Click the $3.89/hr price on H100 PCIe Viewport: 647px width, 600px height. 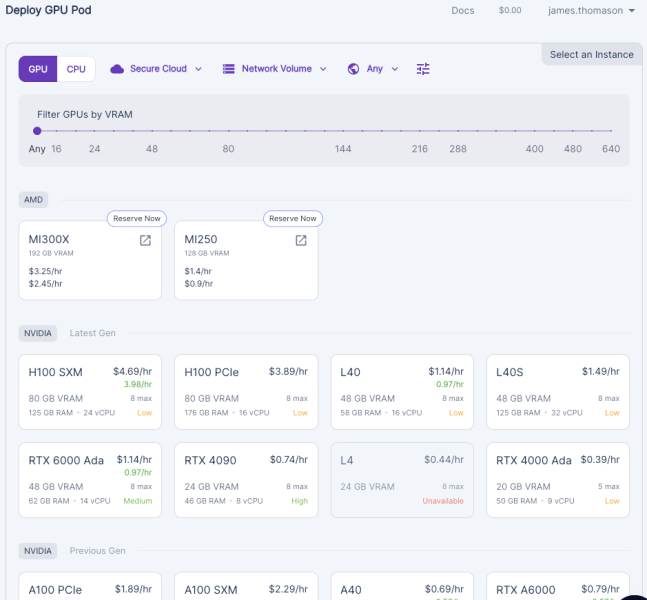point(288,371)
